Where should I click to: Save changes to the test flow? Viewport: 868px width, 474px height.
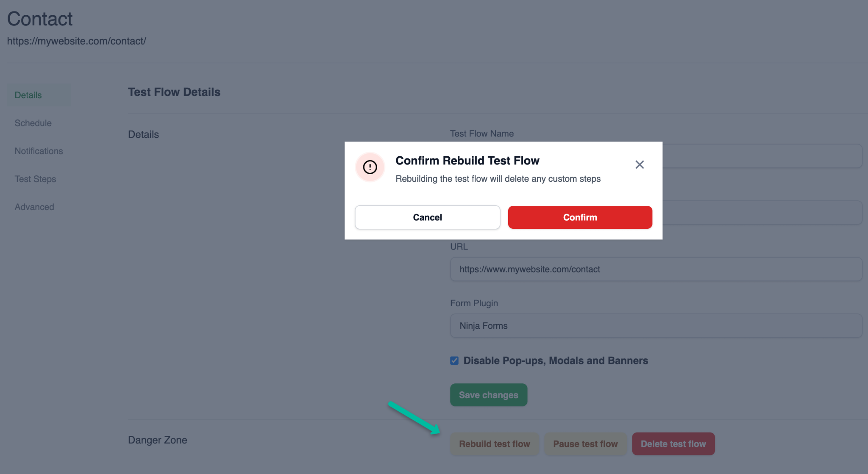[x=488, y=394]
